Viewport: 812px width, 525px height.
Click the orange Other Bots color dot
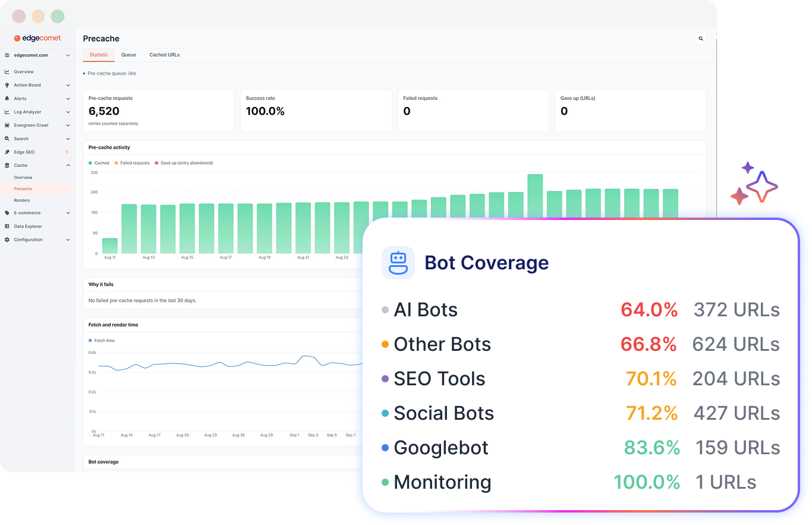point(385,344)
